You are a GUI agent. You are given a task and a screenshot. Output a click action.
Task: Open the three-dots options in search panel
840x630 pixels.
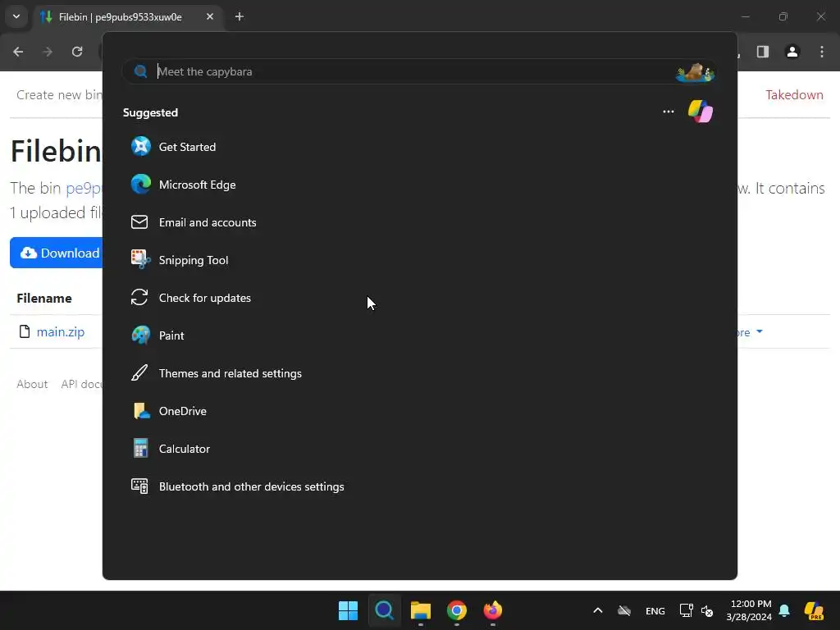tap(668, 112)
